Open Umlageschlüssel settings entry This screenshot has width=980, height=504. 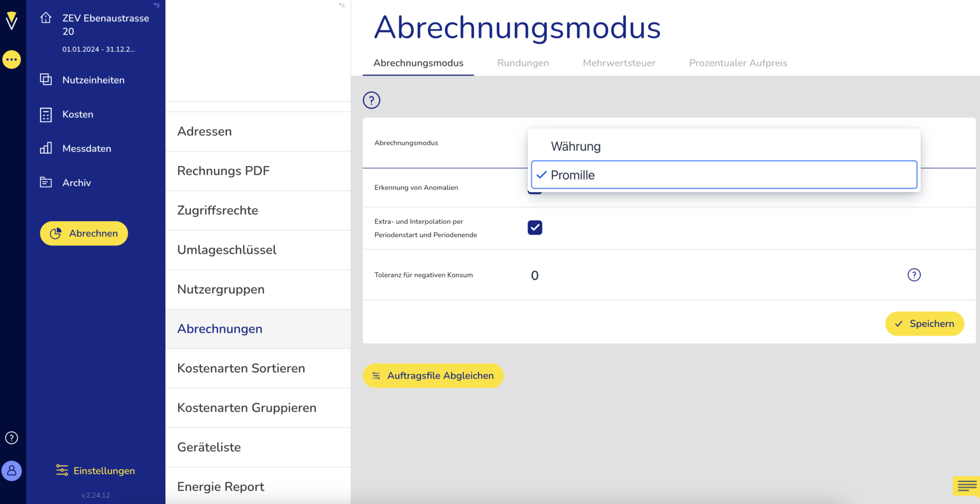(x=227, y=250)
